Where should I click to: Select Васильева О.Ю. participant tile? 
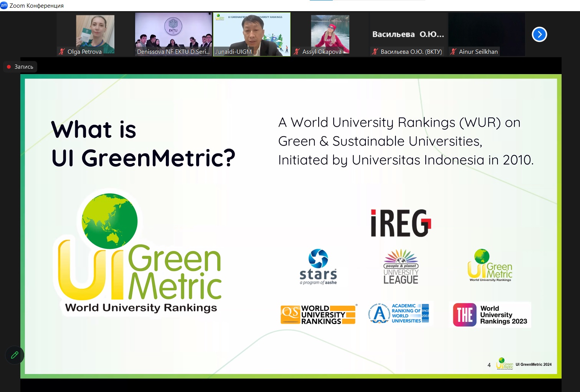pyautogui.click(x=408, y=34)
